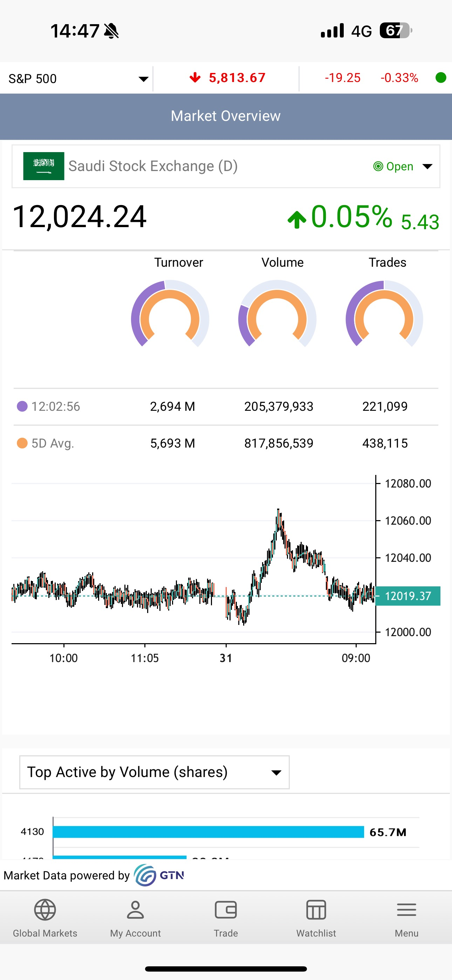Click the red down arrow beside 5,813.67
The image size is (452, 980).
(195, 77)
